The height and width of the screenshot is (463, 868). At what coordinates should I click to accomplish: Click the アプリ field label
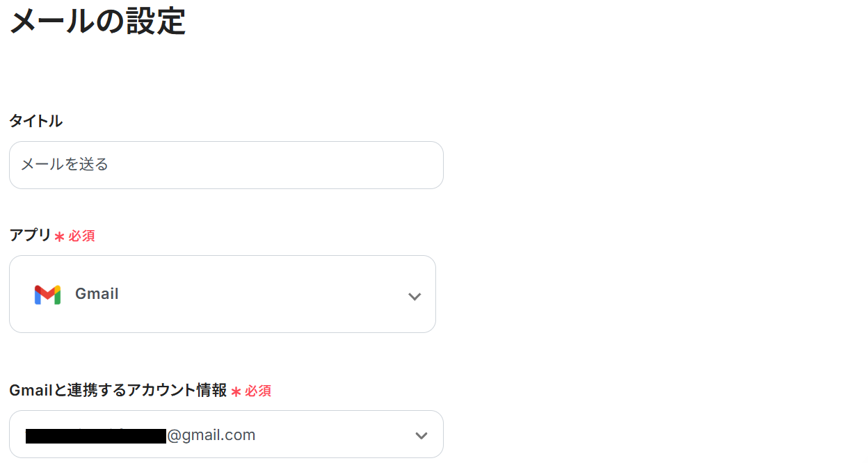click(30, 236)
